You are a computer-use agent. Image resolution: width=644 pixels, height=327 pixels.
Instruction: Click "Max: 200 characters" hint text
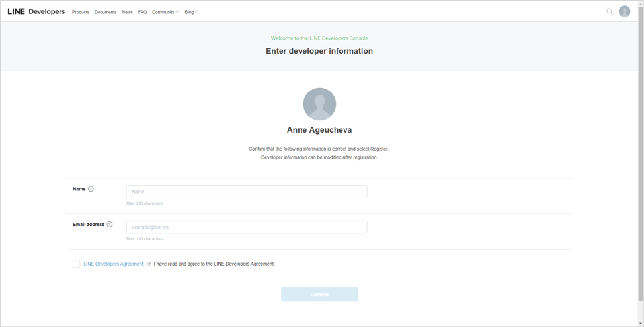tap(145, 203)
